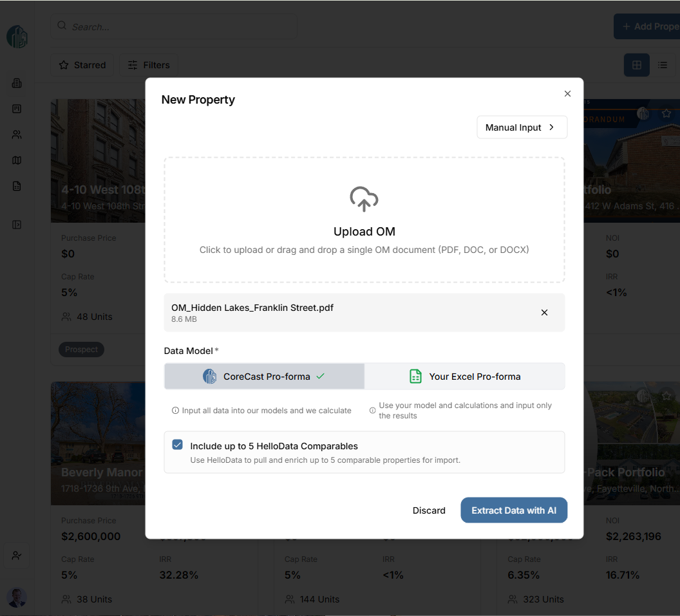Click the Search field
This screenshot has width=680, height=616.
tap(174, 26)
